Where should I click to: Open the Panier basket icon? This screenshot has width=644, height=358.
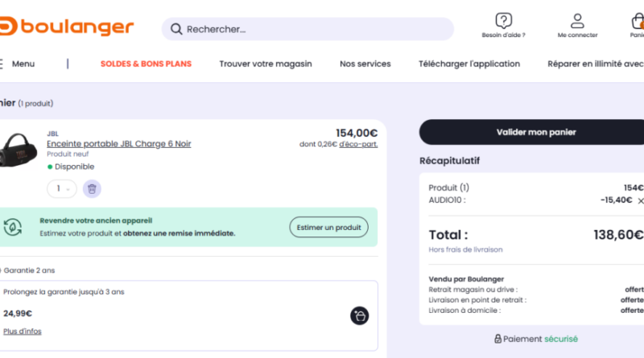(x=638, y=22)
